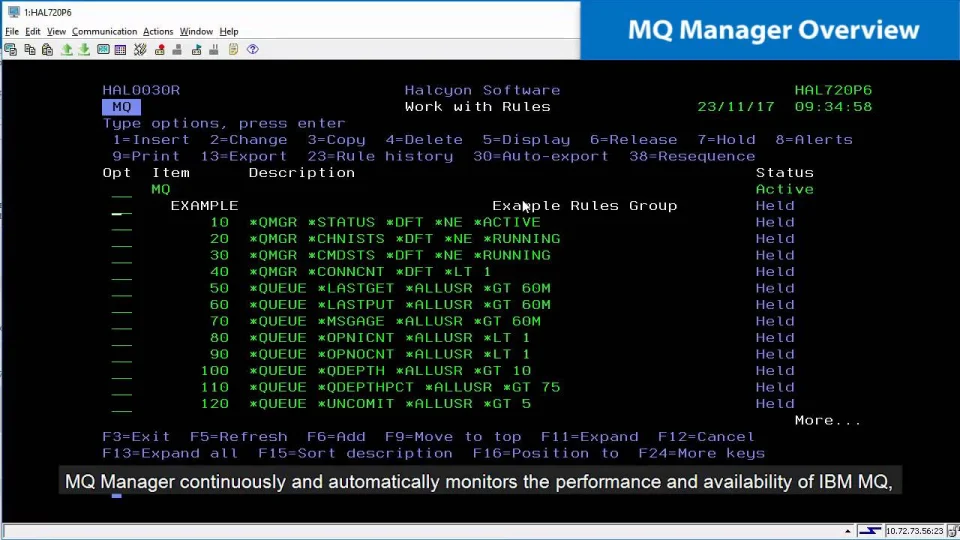Viewport: 960px width, 540px height.
Task: Open the Edit menu
Action: click(32, 31)
